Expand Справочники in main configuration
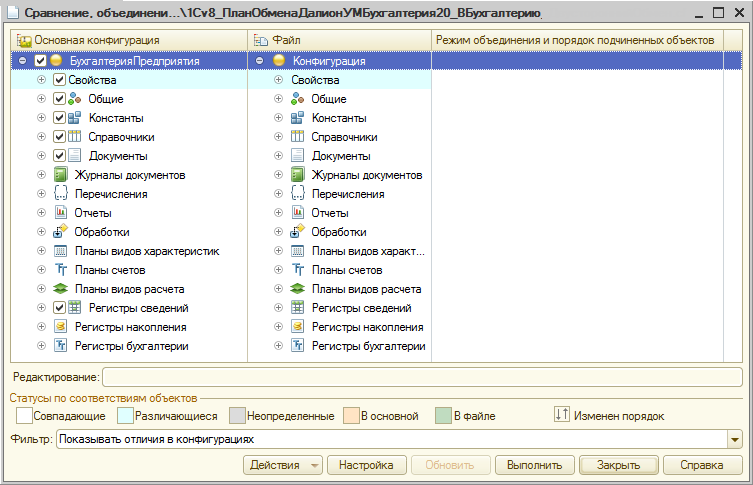753x485 pixels. click(41, 137)
